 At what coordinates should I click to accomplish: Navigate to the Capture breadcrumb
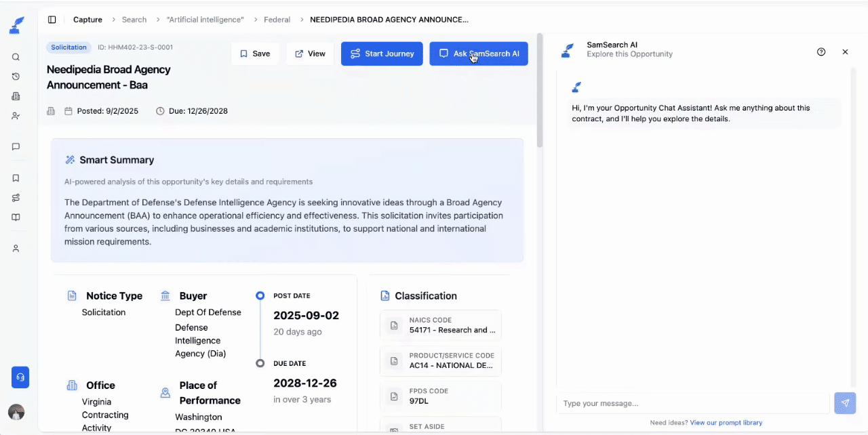tap(87, 19)
